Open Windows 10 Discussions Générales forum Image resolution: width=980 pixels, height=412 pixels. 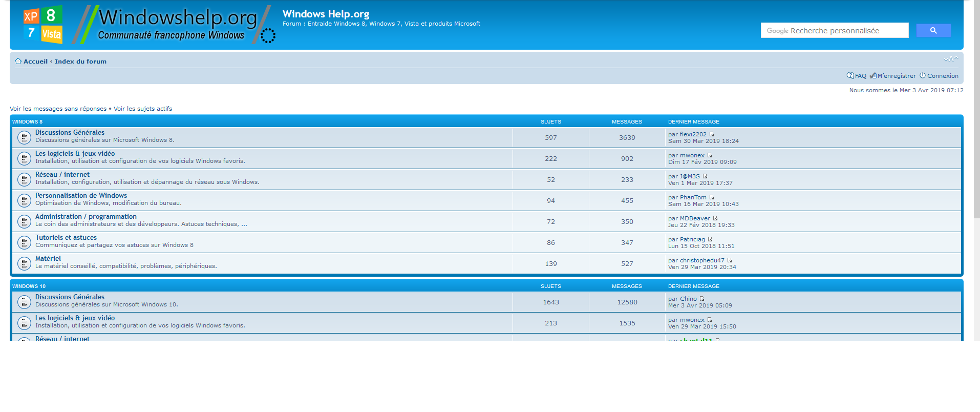(x=70, y=297)
